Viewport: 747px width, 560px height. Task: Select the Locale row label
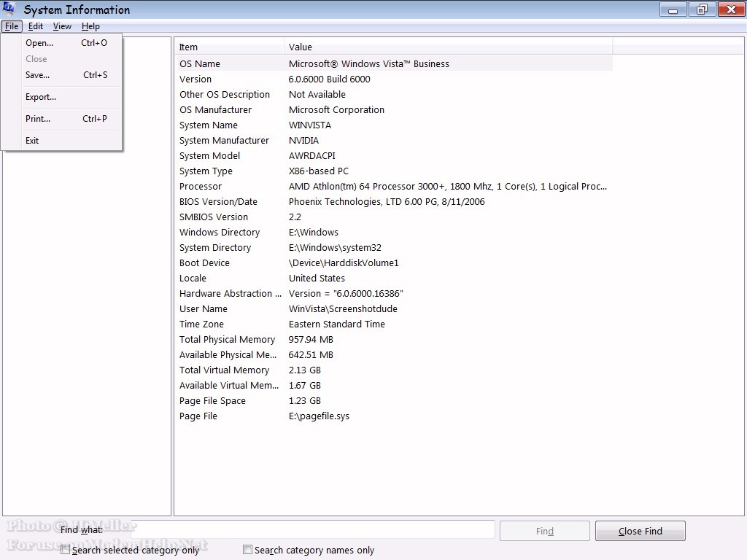coord(193,278)
